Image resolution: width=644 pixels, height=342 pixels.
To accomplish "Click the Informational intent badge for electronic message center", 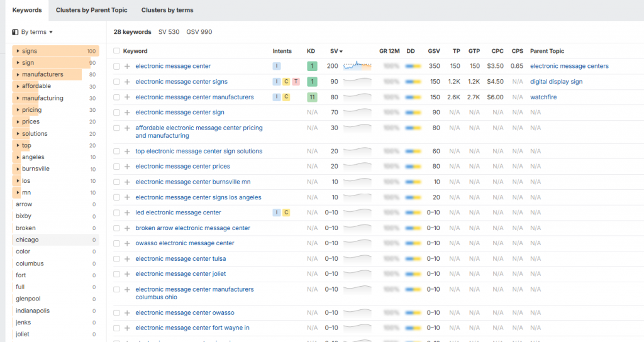I will coord(277,66).
